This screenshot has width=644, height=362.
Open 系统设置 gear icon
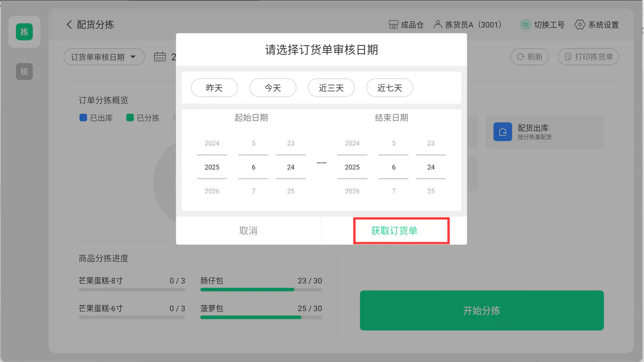coord(580,25)
